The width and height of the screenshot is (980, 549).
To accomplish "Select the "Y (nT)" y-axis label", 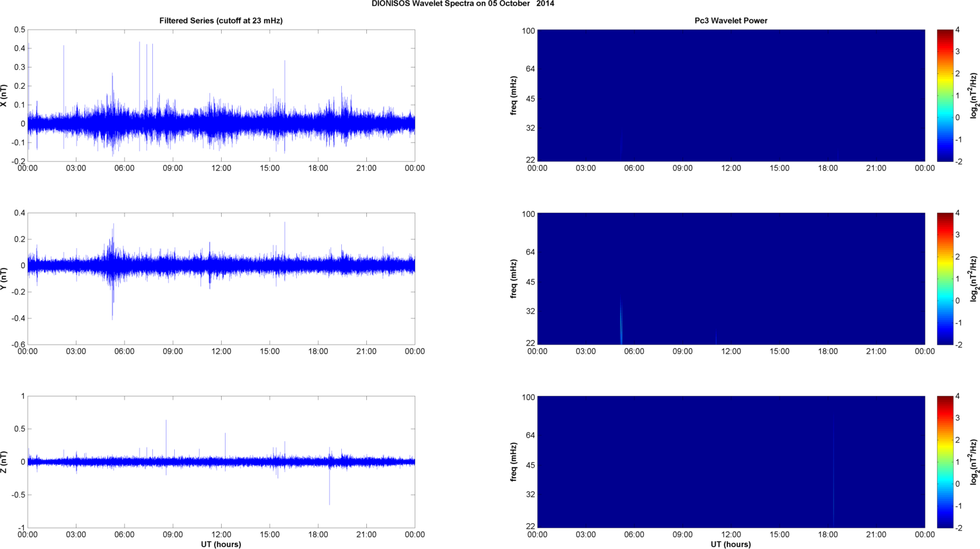I will pos(4,279).
